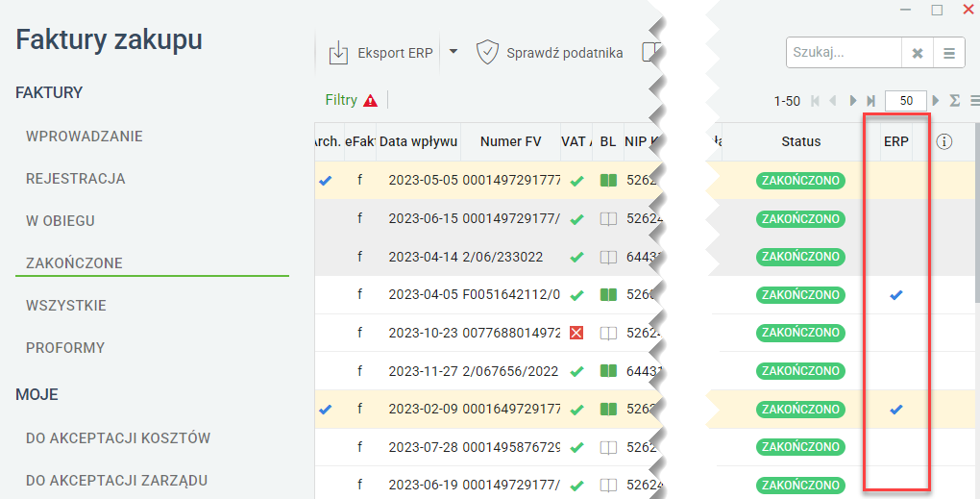This screenshot has width=980, height=499.
Task: Click green VAT check in 2023-07-28 row
Action: (576, 448)
